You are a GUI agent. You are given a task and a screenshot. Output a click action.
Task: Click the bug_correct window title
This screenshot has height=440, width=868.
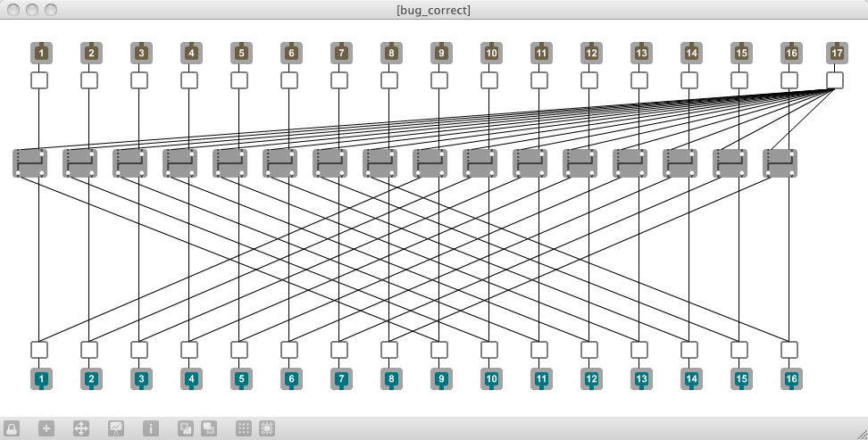433,10
